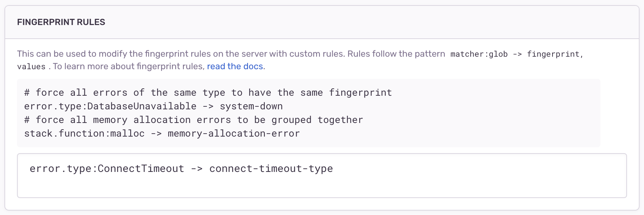Click the comment about forcing same fingerprint
This screenshot has width=644, height=215.
207,92
